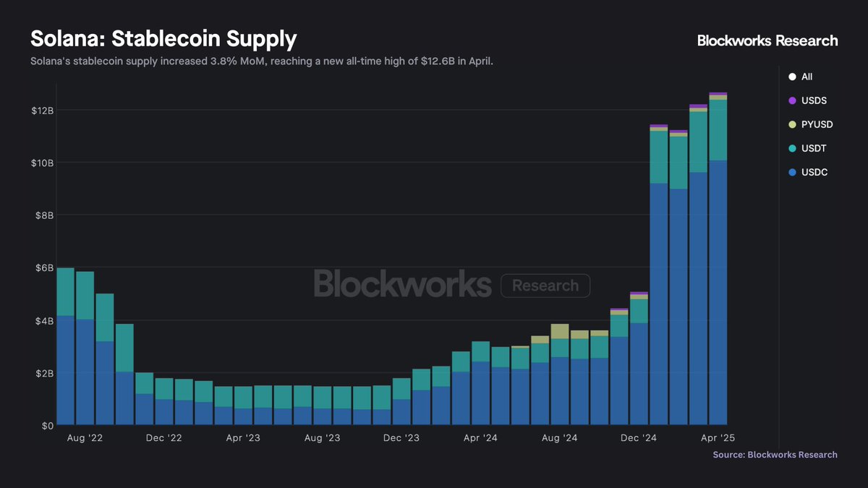868x488 pixels.
Task: Click the subtitle about 3.8% MoM increase
Action: (262, 61)
